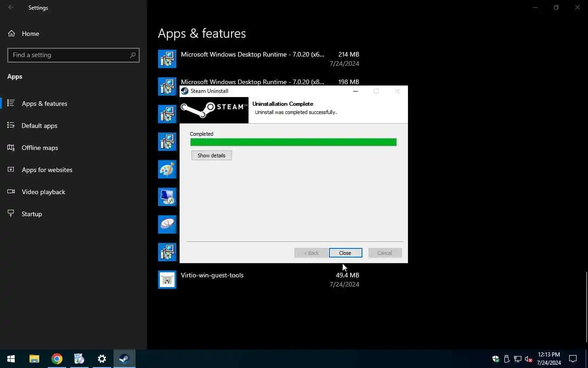Screen dimensions: 588x368
Task: Open the Startup settings page
Action: pyautogui.click(x=73, y=214)
